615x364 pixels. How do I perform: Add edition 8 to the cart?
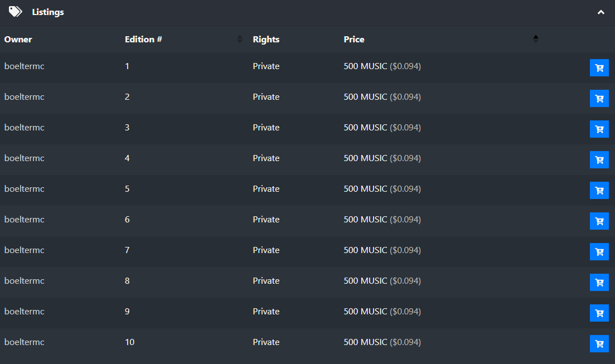pos(599,282)
